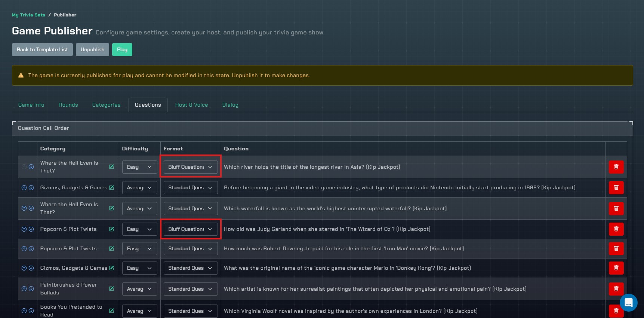
Task: Open difficulty dropdown for longest river question
Action: (x=139, y=167)
